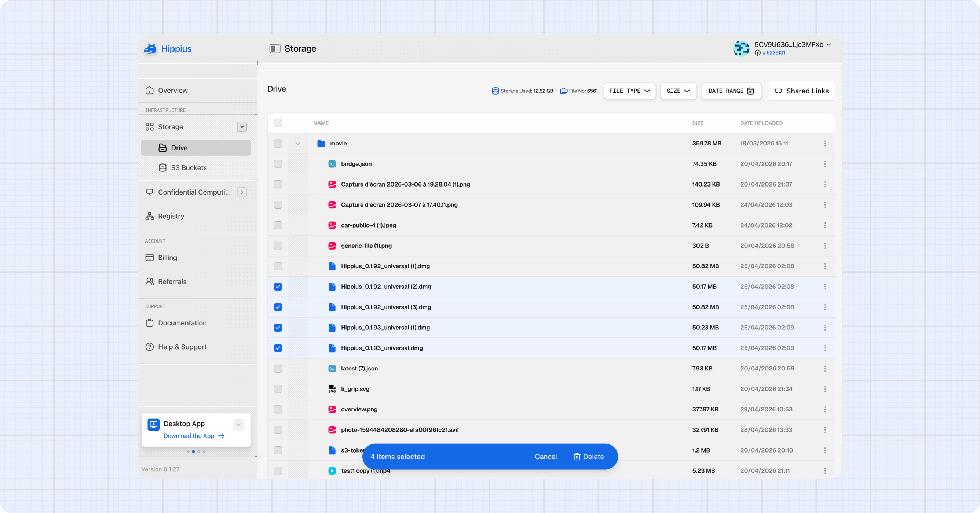Expand the Confidential Computing section chevron
Viewport: 980px width, 513px height.
pos(242,192)
